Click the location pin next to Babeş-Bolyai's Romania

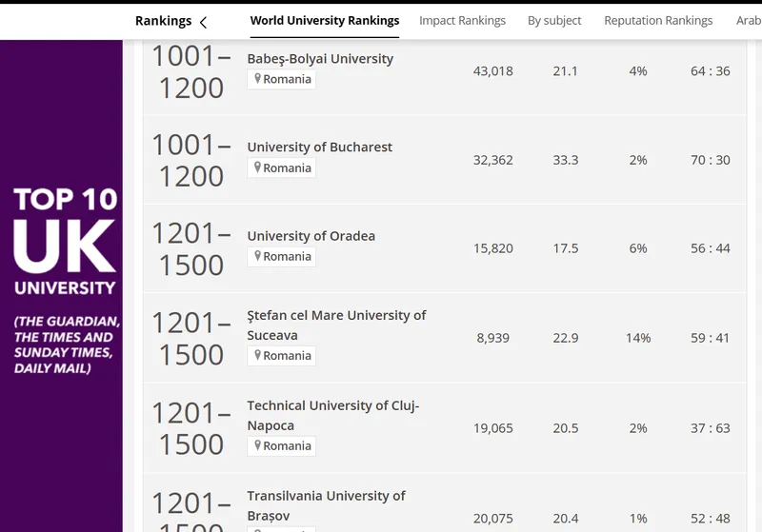click(256, 79)
